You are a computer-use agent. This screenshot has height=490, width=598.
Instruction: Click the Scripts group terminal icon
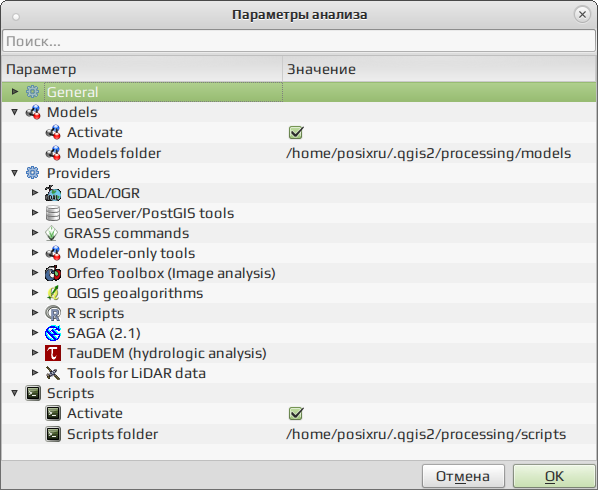tap(33, 393)
